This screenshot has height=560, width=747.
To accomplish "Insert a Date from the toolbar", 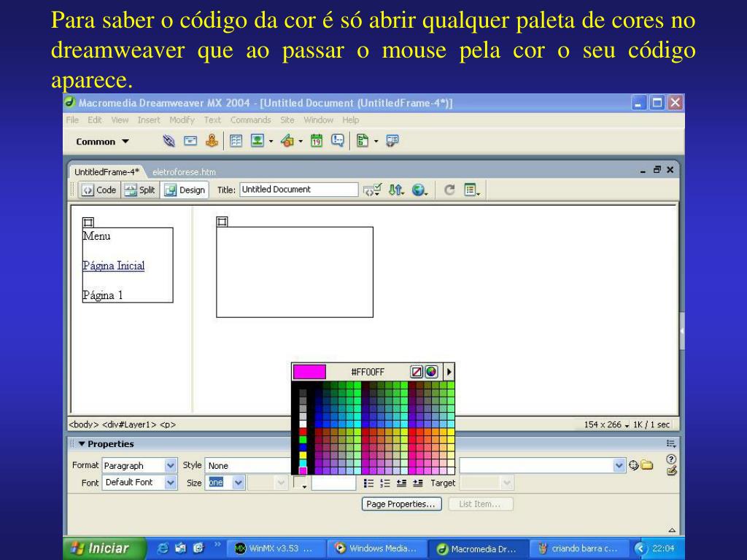I will point(317,141).
